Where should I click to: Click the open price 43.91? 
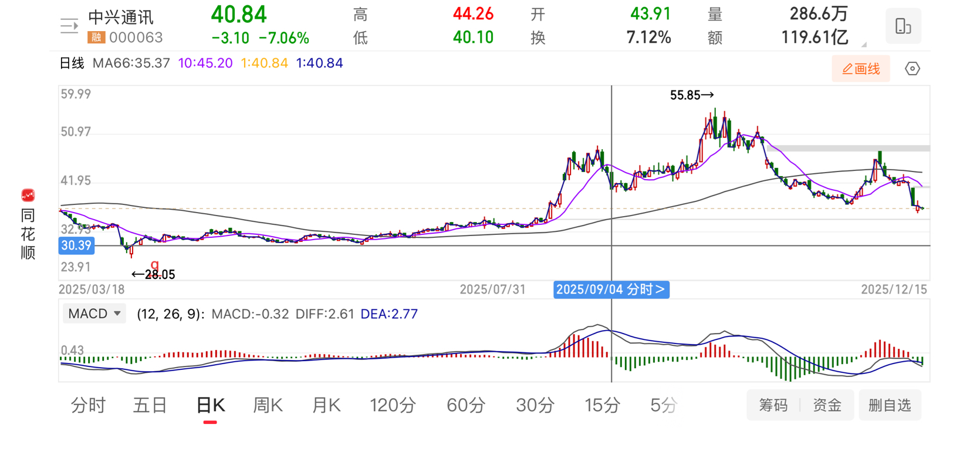pos(650,14)
